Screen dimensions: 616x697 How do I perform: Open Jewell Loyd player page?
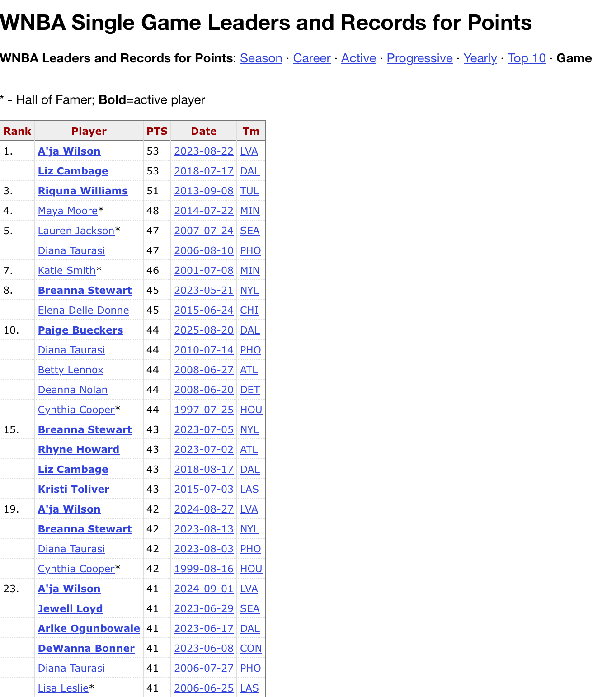pyautogui.click(x=71, y=608)
